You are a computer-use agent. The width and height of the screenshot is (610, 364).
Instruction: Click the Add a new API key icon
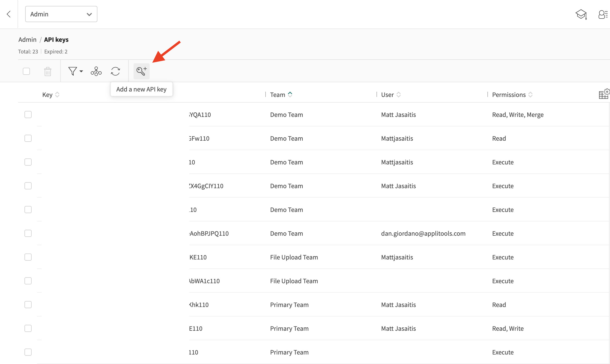[x=142, y=71]
